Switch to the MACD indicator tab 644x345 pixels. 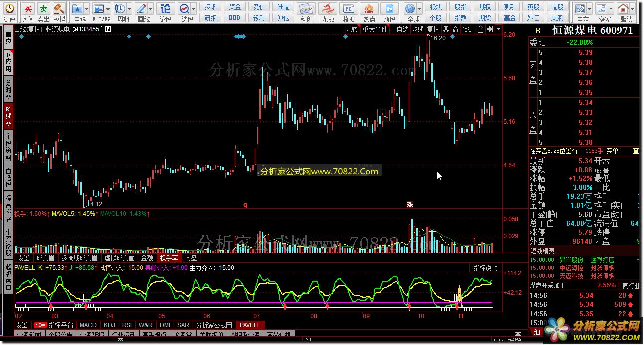[88, 325]
